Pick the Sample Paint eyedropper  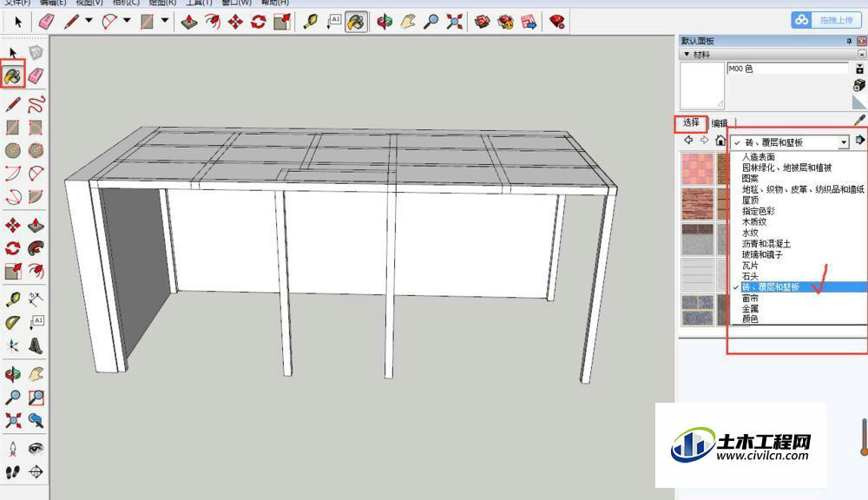(x=859, y=120)
